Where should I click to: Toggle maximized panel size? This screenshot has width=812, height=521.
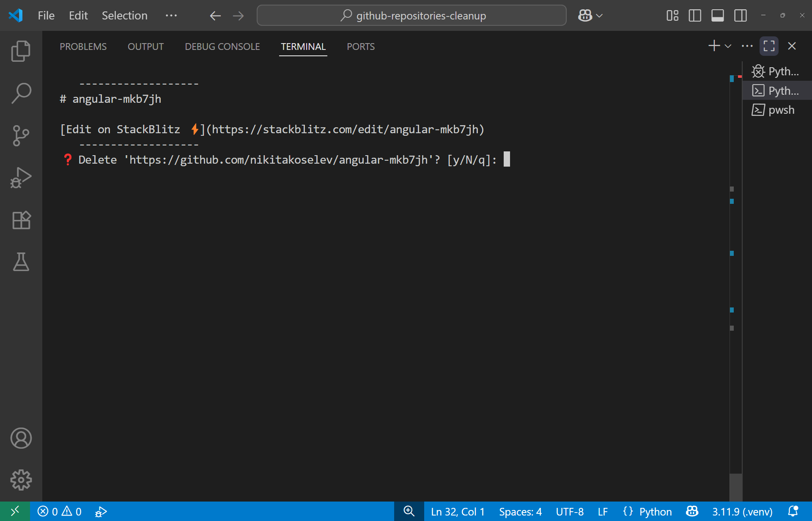click(769, 46)
